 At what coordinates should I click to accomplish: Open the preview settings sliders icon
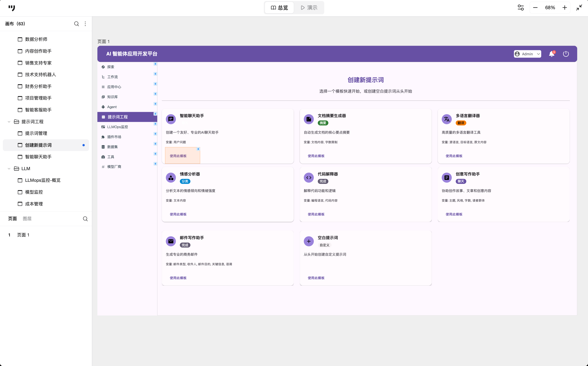(x=520, y=8)
